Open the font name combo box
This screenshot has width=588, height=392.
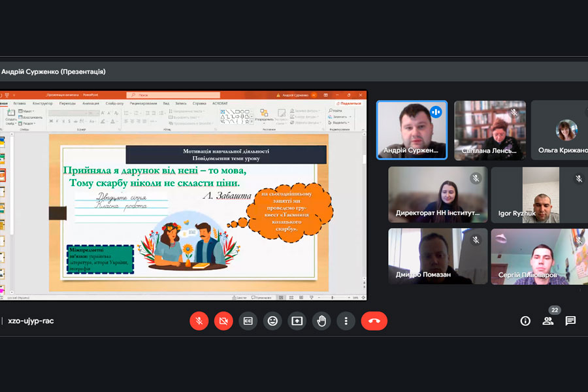point(68,113)
